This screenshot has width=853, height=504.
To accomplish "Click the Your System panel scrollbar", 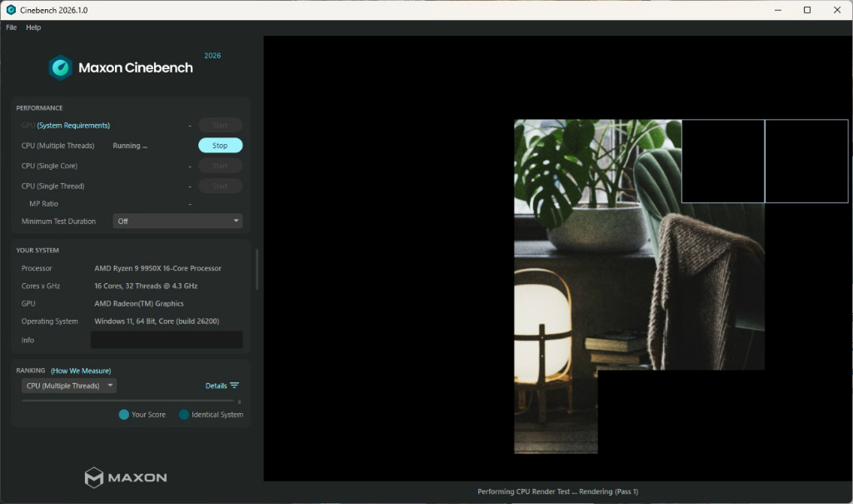I will [x=257, y=269].
